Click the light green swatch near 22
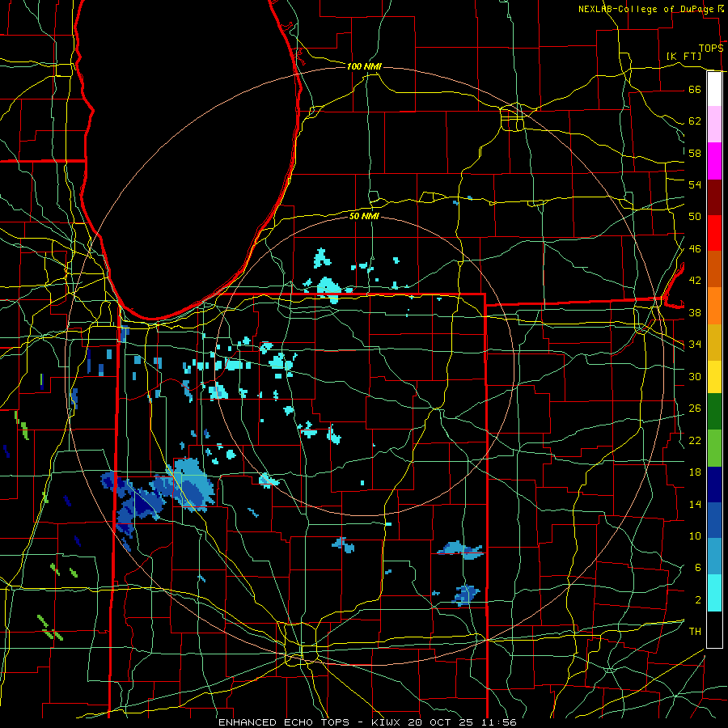728x728 pixels. (x=714, y=448)
